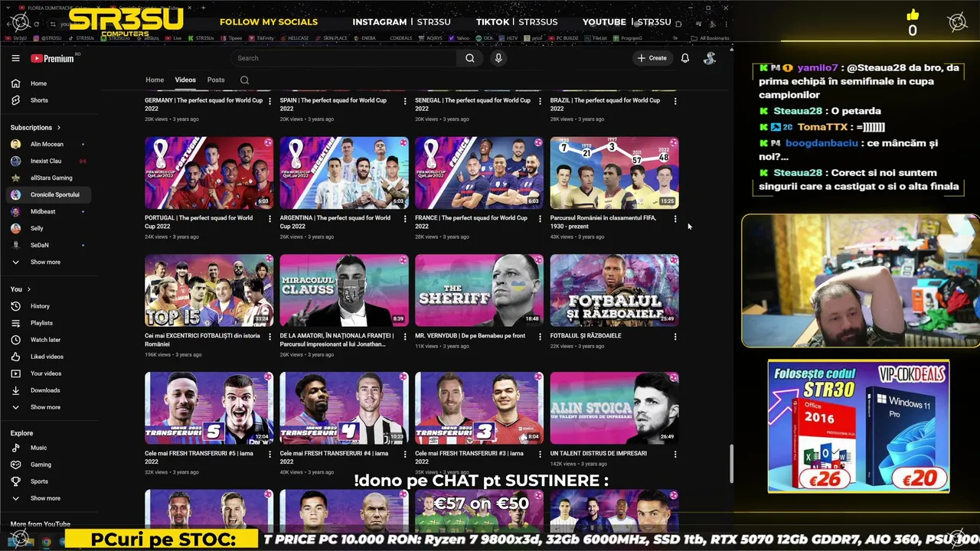
Task: Click the YouTube Premium logo
Action: tap(53, 58)
